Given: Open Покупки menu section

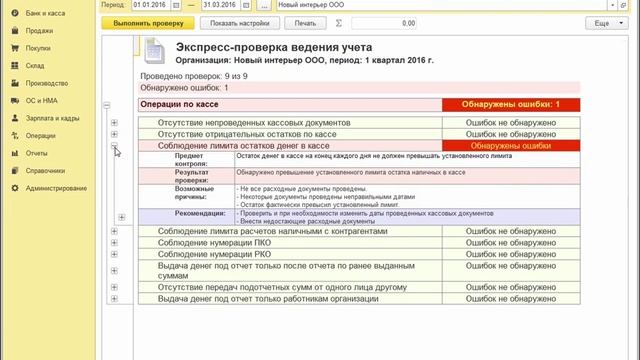Looking at the screenshot, I should coord(38,48).
